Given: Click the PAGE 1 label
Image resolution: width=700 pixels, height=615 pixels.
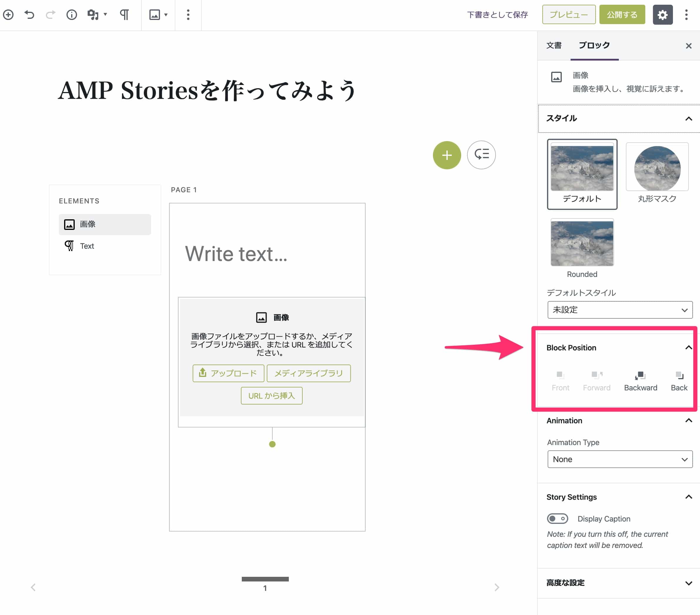Looking at the screenshot, I should pos(184,190).
